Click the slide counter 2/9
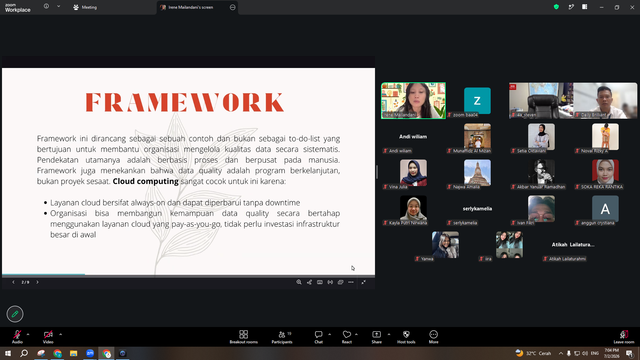Viewport: 640px width, 360px height. (25, 282)
